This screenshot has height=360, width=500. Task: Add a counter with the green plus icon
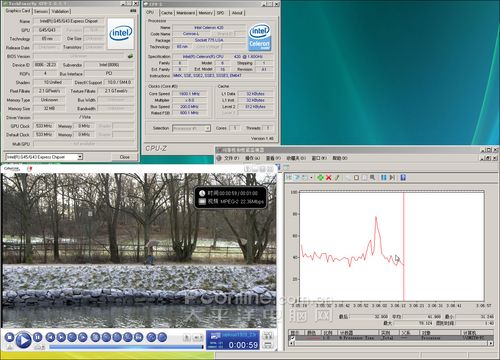coord(320,178)
